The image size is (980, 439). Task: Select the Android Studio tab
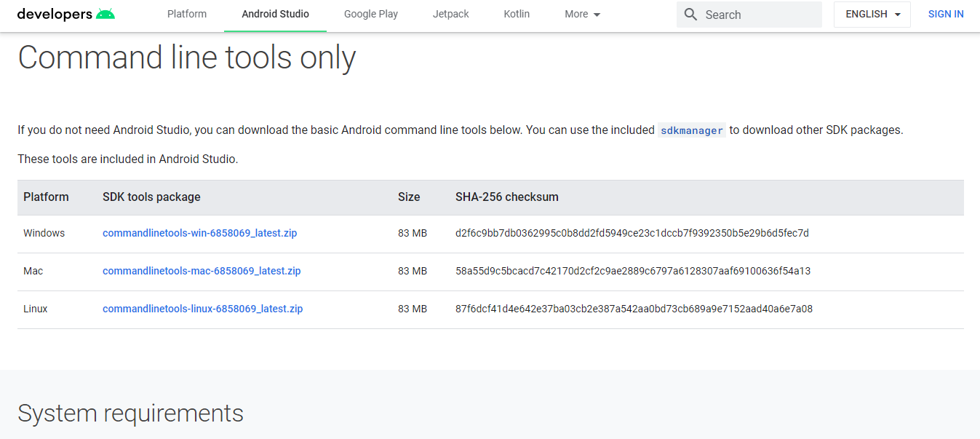coord(275,14)
